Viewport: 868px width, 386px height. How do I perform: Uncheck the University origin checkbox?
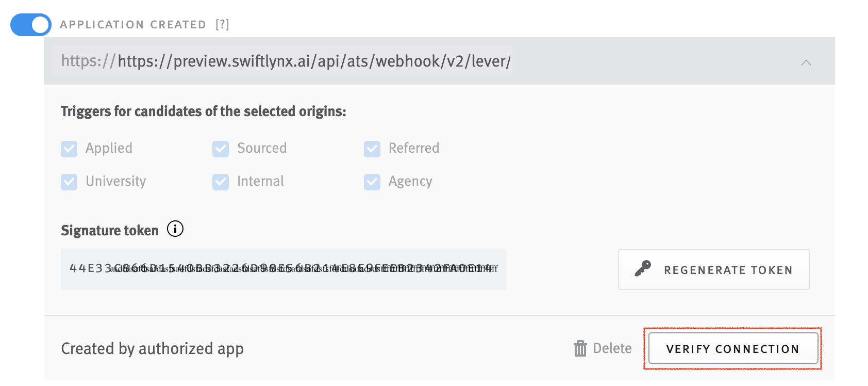click(x=69, y=182)
